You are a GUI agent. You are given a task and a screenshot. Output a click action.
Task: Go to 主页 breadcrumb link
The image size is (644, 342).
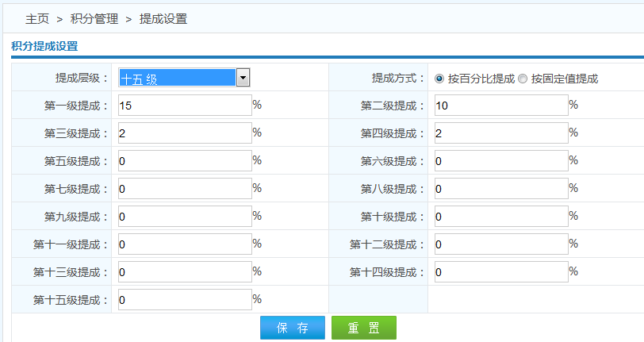click(x=36, y=18)
